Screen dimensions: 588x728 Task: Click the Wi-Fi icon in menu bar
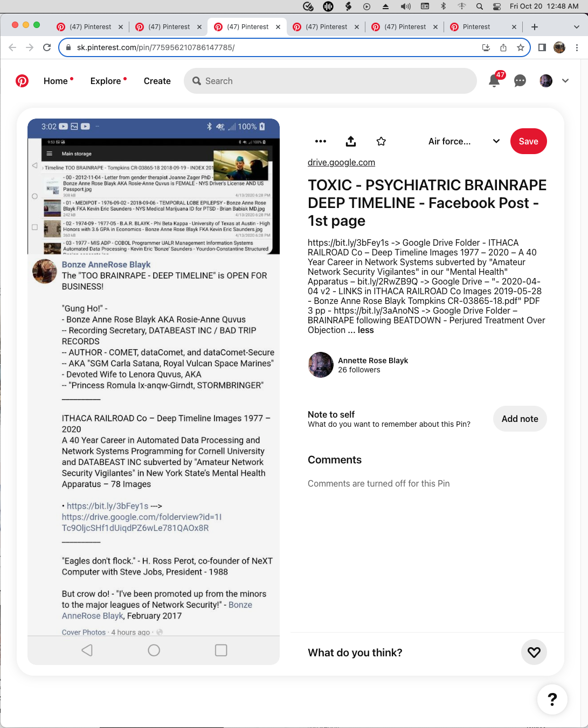tap(462, 6)
